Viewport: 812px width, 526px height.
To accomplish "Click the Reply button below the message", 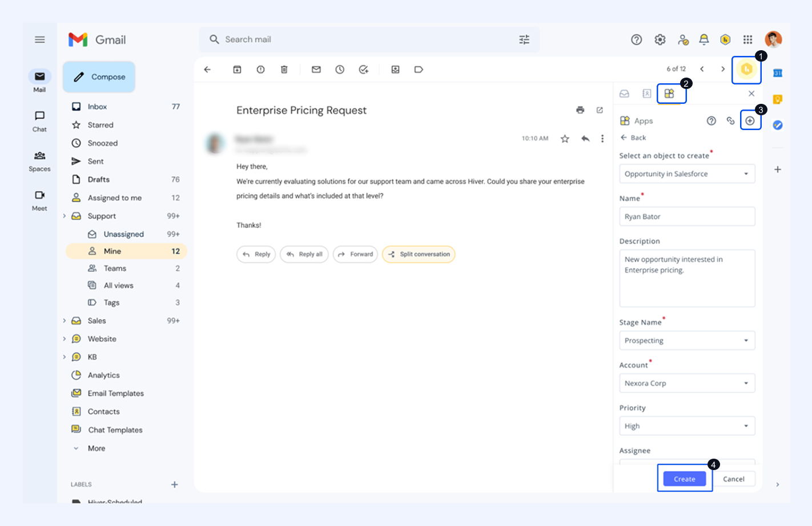I will coord(256,254).
